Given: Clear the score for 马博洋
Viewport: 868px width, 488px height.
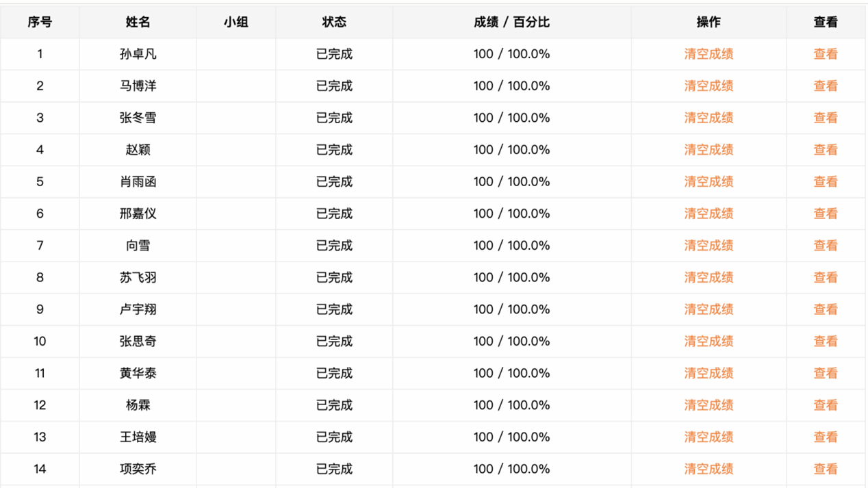Looking at the screenshot, I should (x=709, y=86).
